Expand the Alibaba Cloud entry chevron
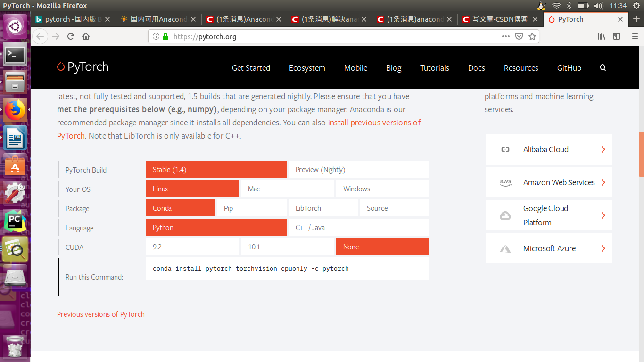This screenshot has height=362, width=644. tap(603, 149)
